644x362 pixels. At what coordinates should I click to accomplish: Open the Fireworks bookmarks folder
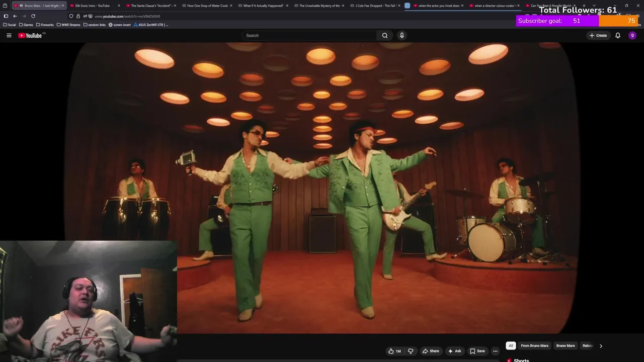tap(45, 25)
